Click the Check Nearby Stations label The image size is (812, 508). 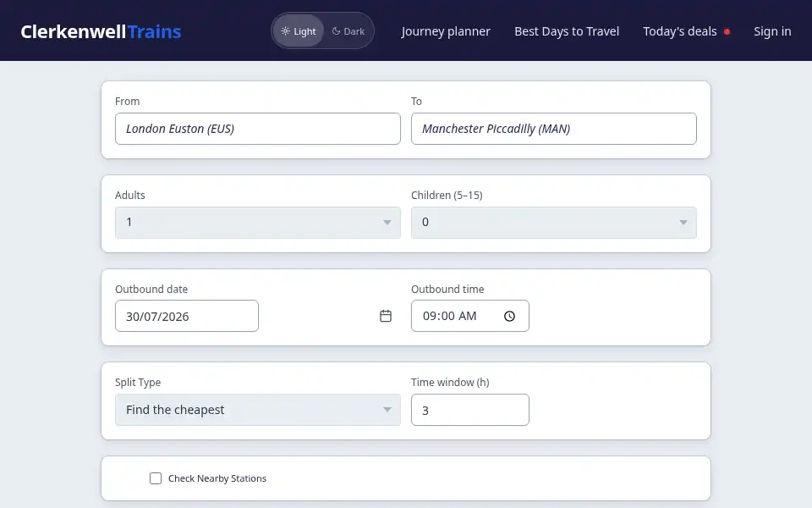click(x=217, y=478)
